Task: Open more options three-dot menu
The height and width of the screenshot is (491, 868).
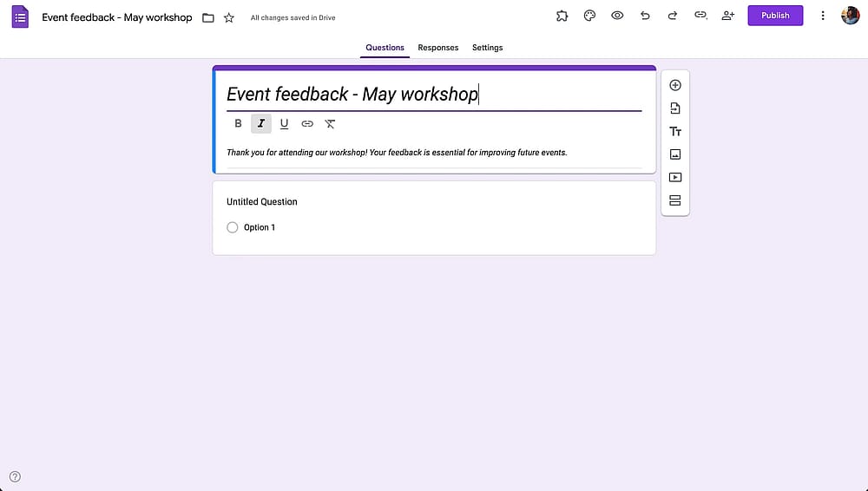Action: (x=823, y=16)
